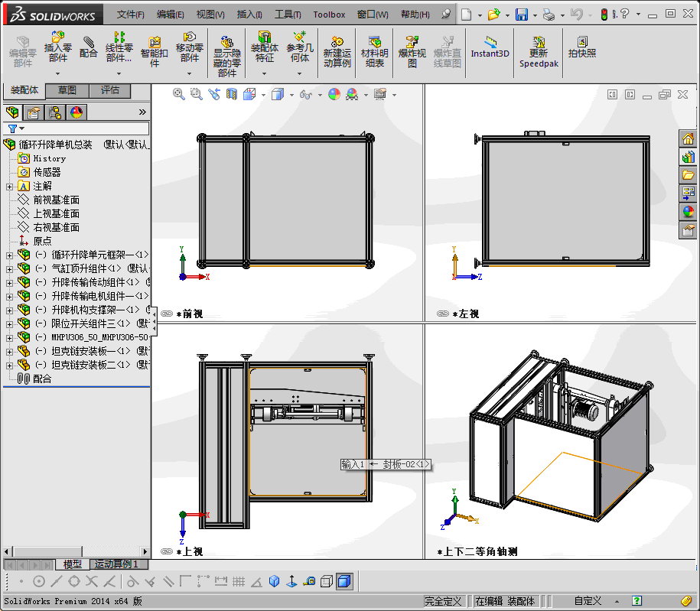The width and height of the screenshot is (700, 611).
Task: Switch to the 模型 tab
Action: click(73, 564)
